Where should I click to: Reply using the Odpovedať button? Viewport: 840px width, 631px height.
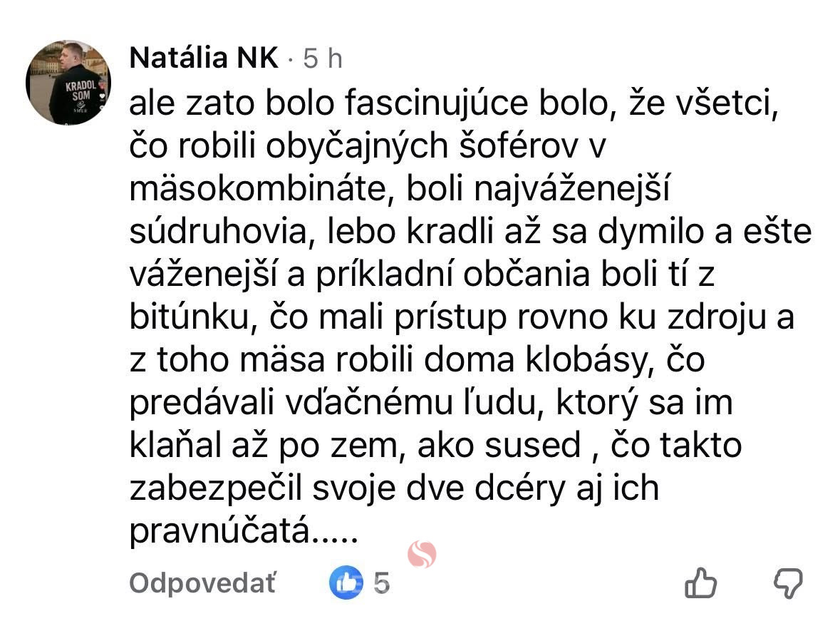203,583
